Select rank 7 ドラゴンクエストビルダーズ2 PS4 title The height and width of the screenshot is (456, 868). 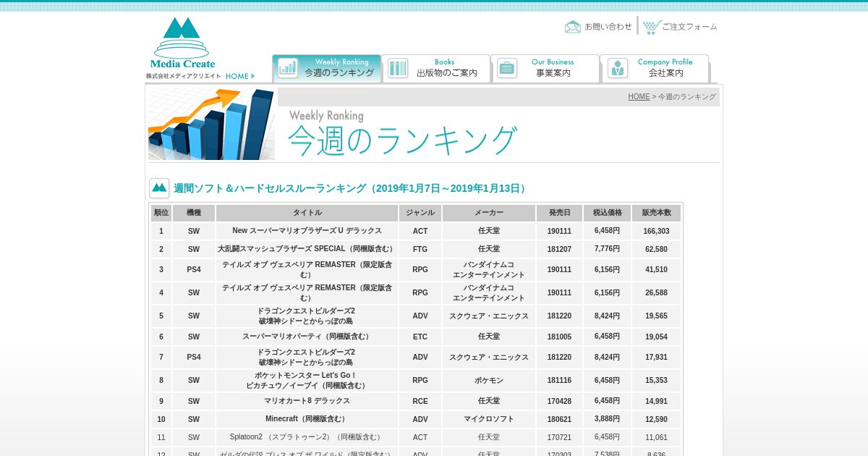307,358
